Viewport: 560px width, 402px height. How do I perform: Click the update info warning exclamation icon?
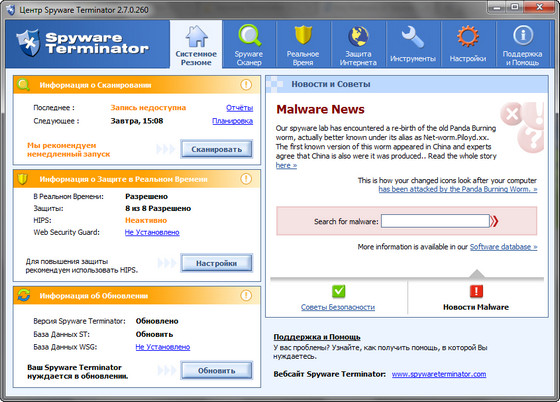point(246,295)
